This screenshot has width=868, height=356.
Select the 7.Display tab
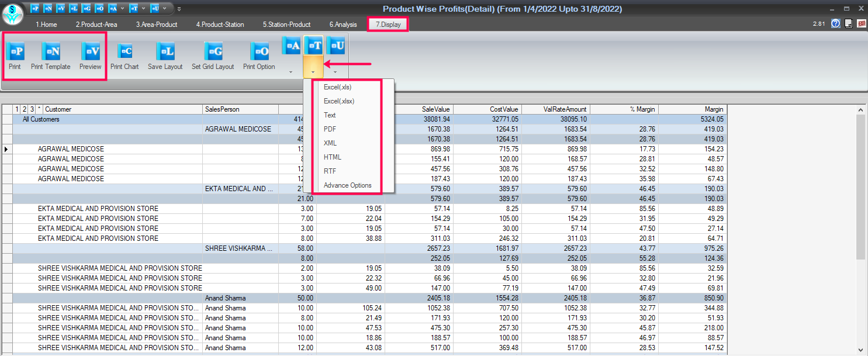click(x=388, y=25)
